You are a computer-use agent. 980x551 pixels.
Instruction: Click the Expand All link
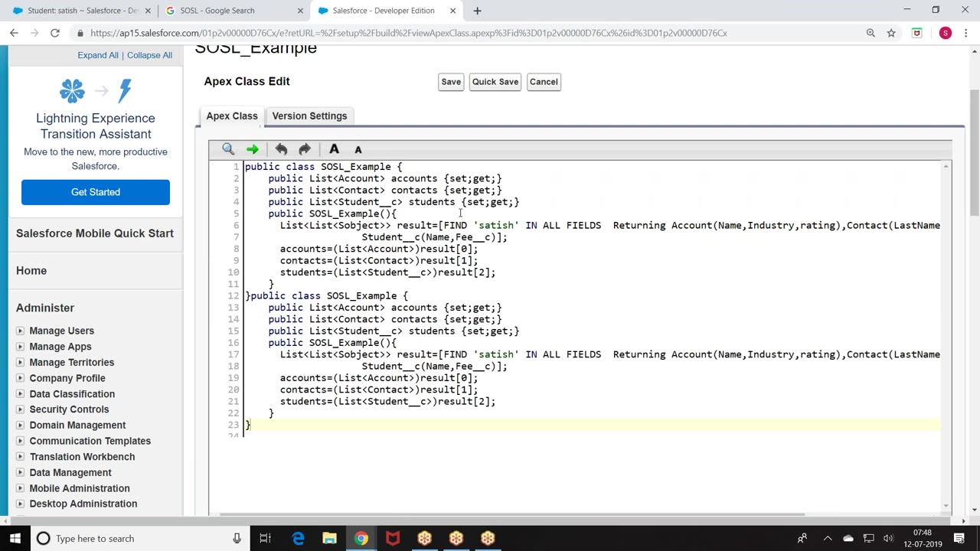[98, 55]
